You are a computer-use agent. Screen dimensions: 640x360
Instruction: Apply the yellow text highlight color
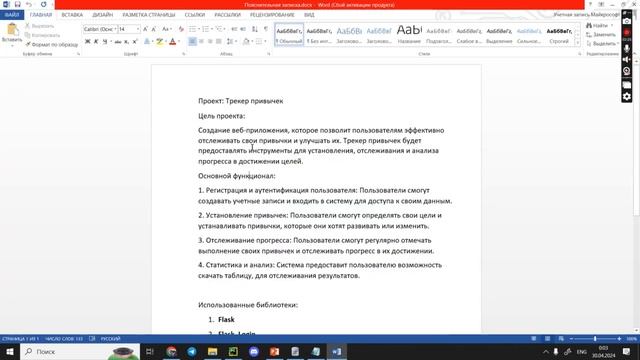[160, 42]
